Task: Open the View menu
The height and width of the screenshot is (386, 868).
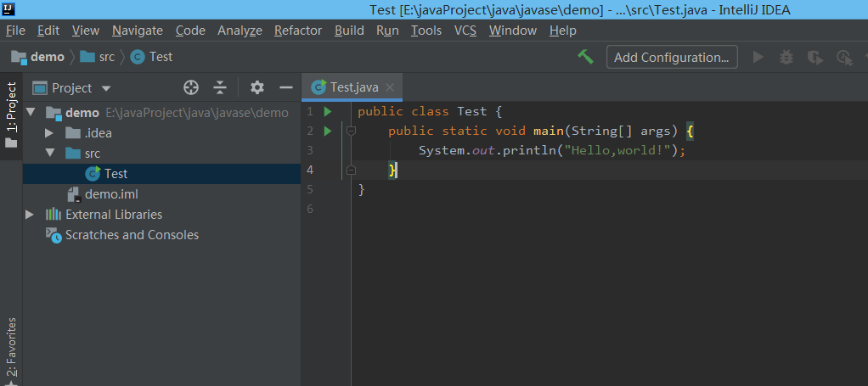Action: 85,31
